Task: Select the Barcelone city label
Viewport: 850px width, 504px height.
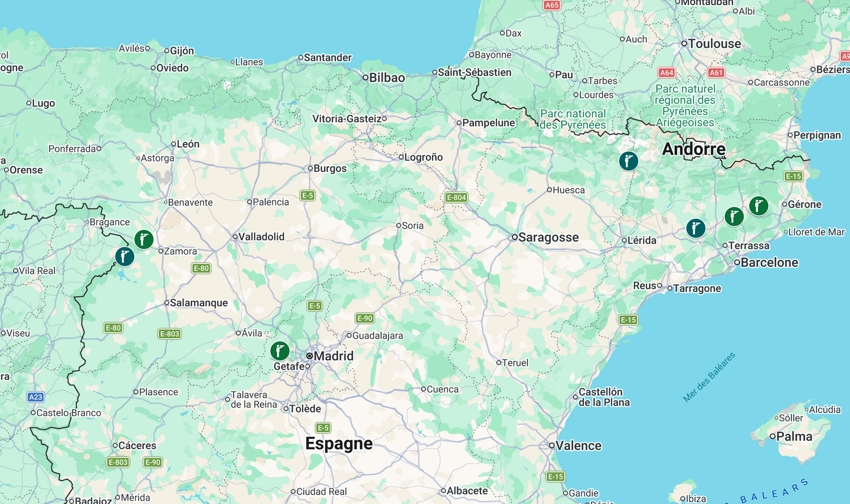Action: (769, 262)
